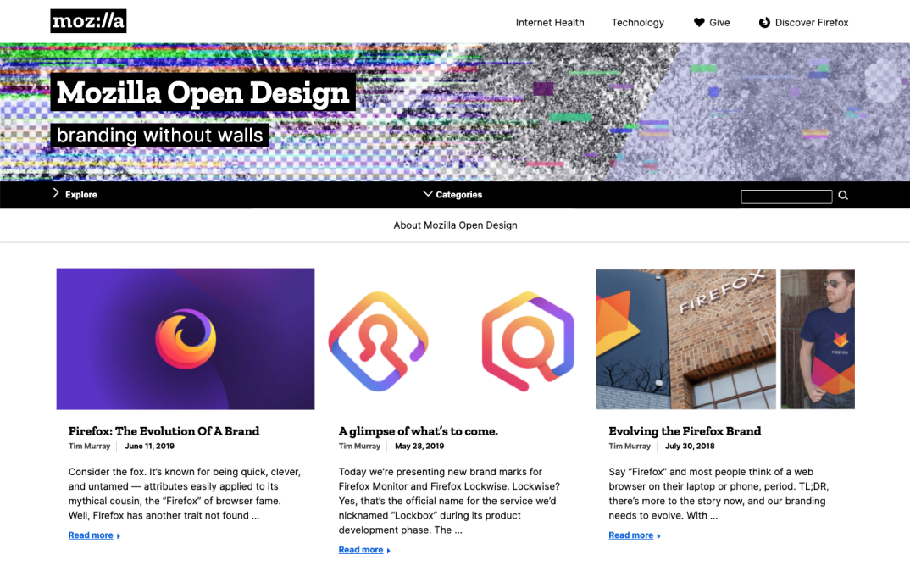This screenshot has height=588, width=910.
Task: Click the magnifier search icon
Action: click(x=843, y=196)
